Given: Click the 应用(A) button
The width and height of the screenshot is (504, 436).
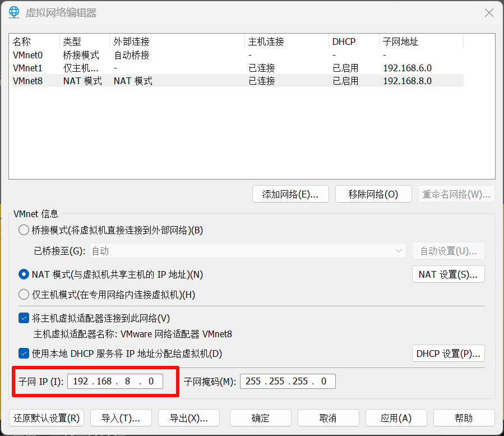Looking at the screenshot, I should point(396,418).
